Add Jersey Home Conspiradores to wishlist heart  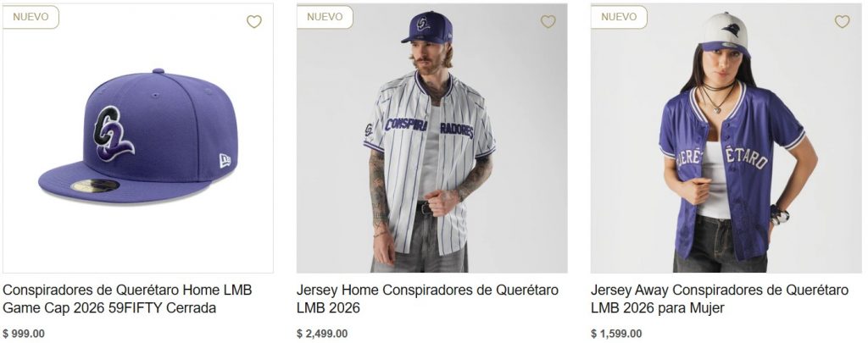(x=548, y=21)
